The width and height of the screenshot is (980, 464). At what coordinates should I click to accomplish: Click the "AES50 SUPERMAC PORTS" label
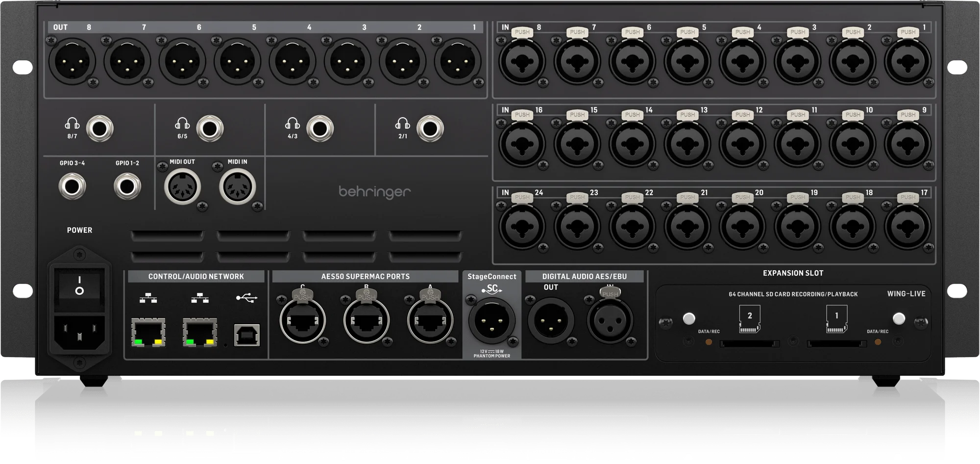tap(366, 277)
